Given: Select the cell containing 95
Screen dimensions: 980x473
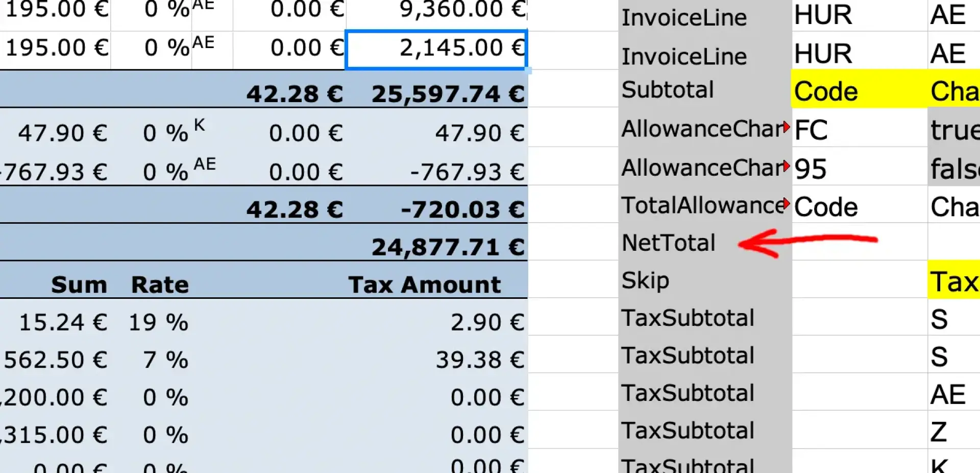Looking at the screenshot, I should point(859,166).
